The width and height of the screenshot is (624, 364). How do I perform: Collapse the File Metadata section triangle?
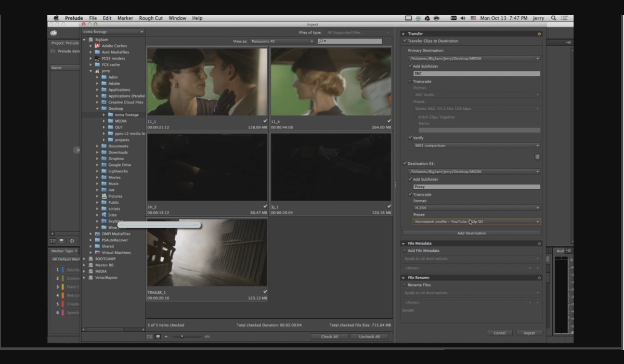pyautogui.click(x=404, y=243)
